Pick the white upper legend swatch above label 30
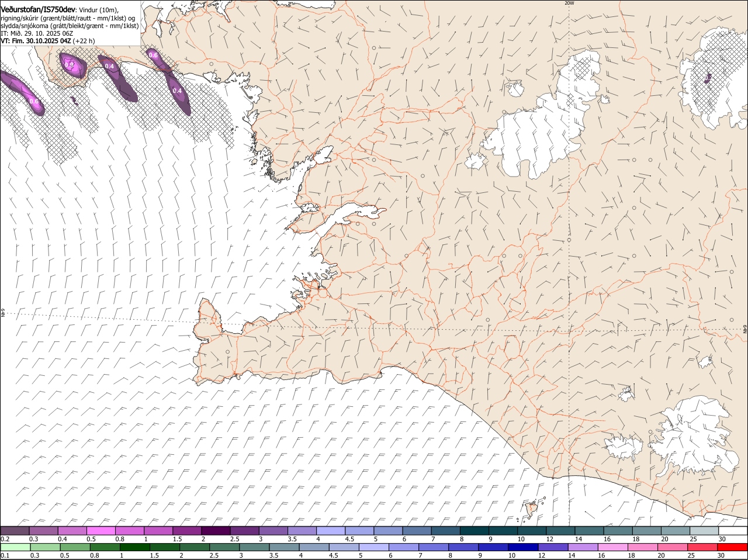The width and height of the screenshot is (748, 560). tap(733, 530)
